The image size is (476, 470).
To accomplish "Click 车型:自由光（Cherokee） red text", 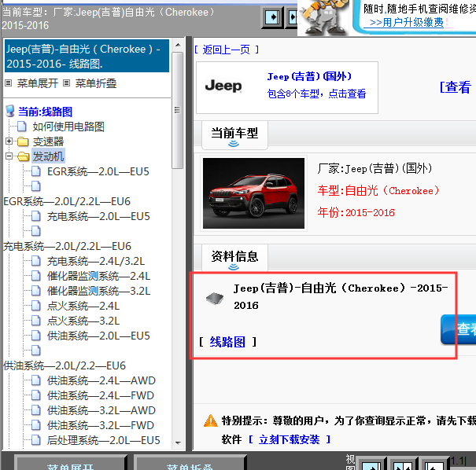I will [378, 191].
